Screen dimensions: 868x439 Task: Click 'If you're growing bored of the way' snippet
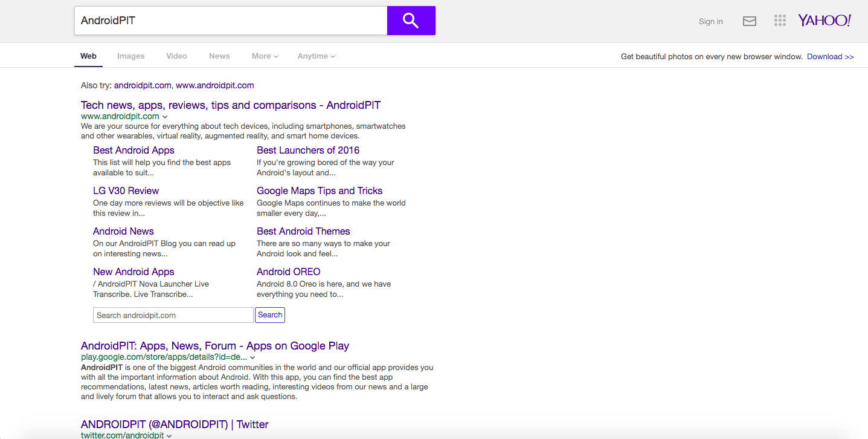[x=326, y=167]
